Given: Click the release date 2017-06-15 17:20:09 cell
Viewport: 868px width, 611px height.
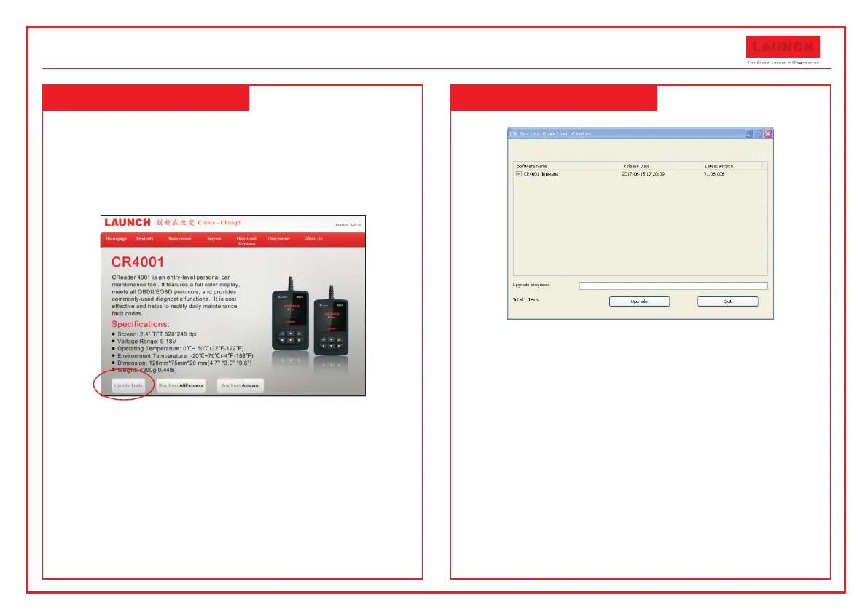Looking at the screenshot, I should click(644, 173).
